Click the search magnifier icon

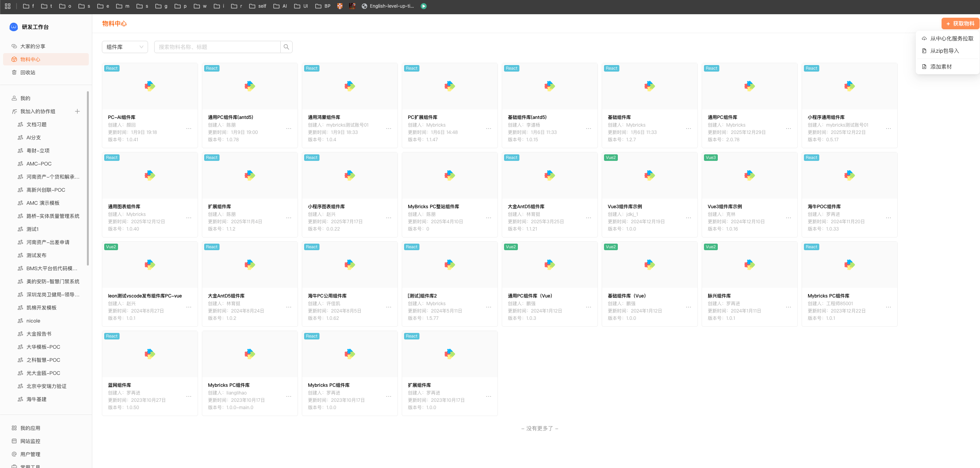[286, 47]
